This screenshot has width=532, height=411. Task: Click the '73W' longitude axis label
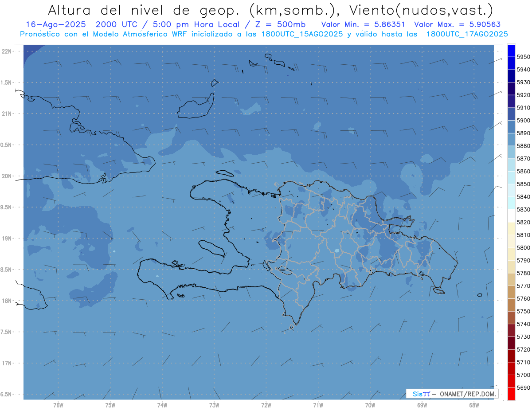click(x=214, y=405)
